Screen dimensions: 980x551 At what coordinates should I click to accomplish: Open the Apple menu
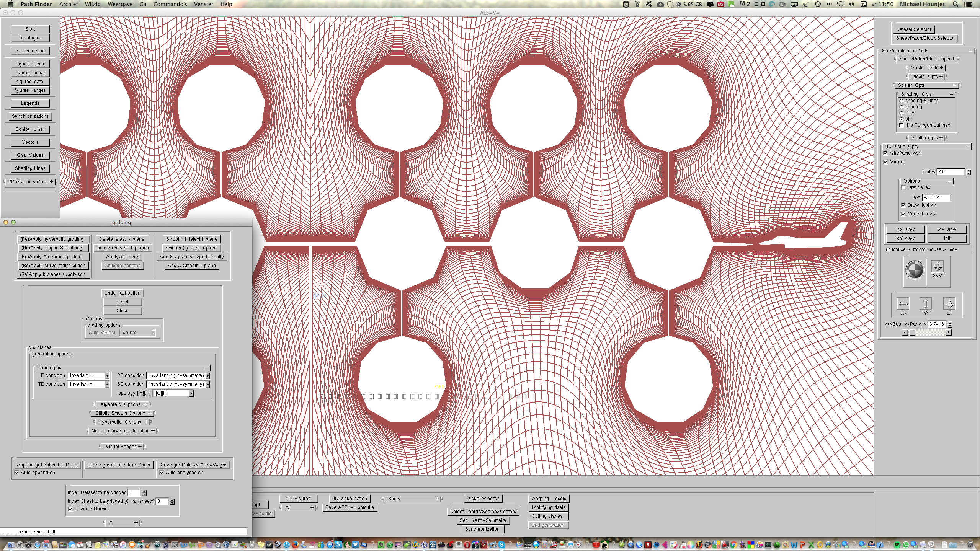click(10, 4)
